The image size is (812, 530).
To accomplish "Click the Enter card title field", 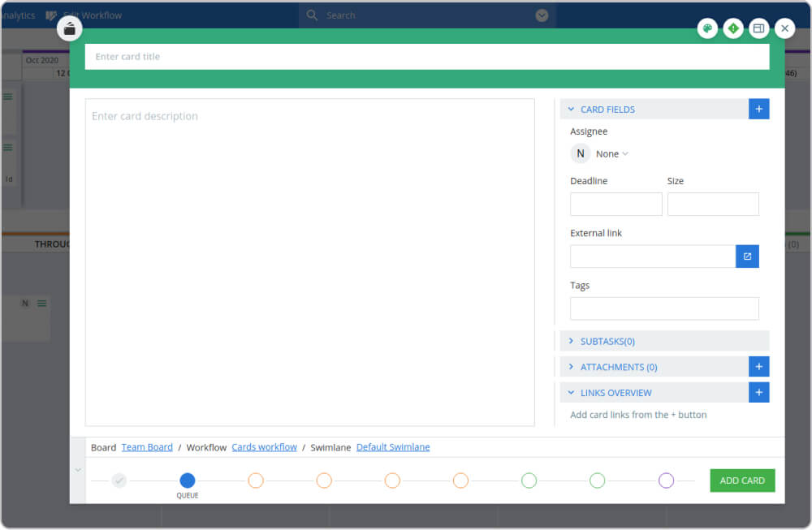I will [426, 57].
